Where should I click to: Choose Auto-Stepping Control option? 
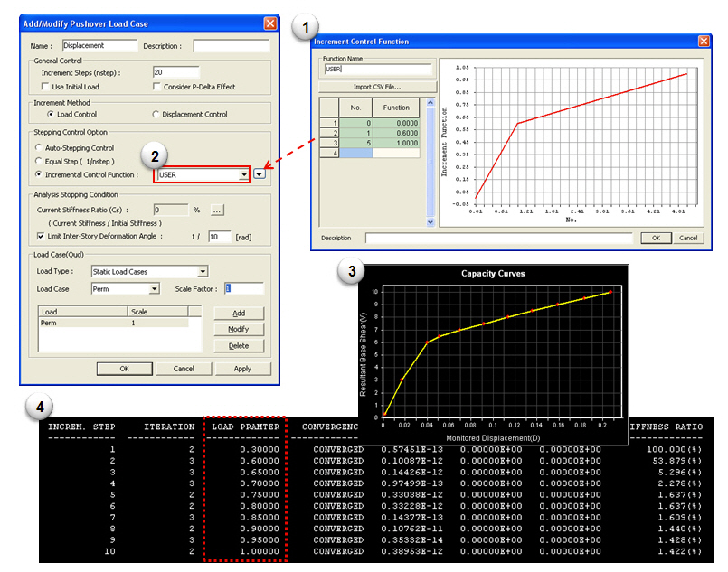coord(38,147)
